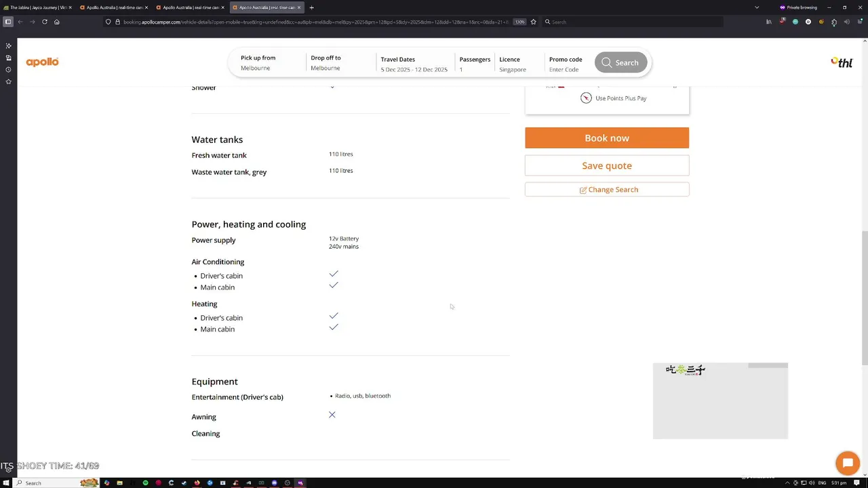The height and width of the screenshot is (488, 868).
Task: Click the browser Back arrow
Action: pyautogui.click(x=20, y=22)
